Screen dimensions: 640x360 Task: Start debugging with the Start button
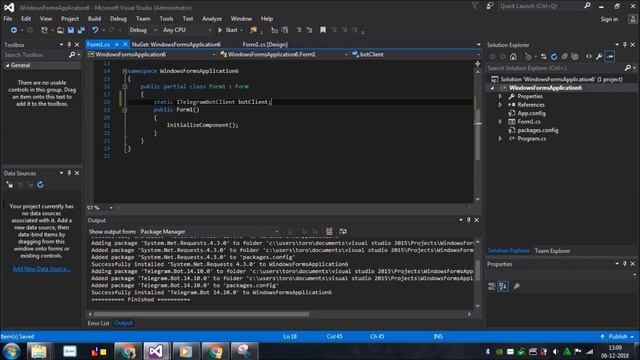[x=228, y=30]
